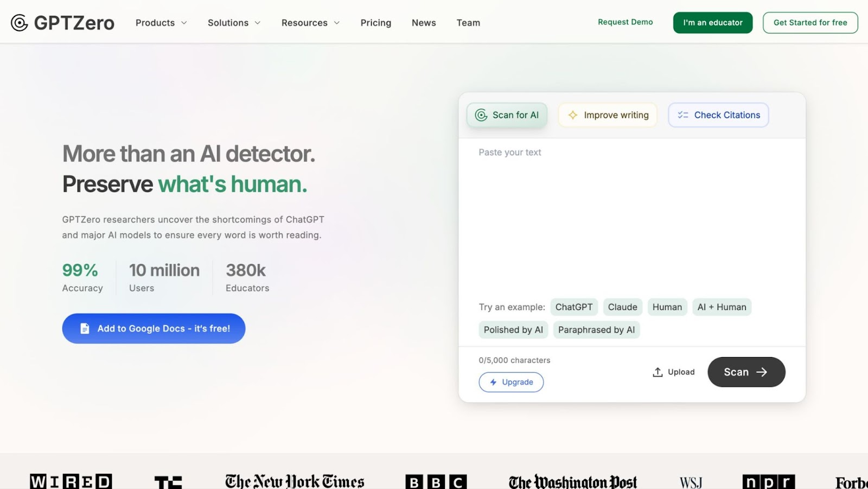Click the BBC logo

436,481
